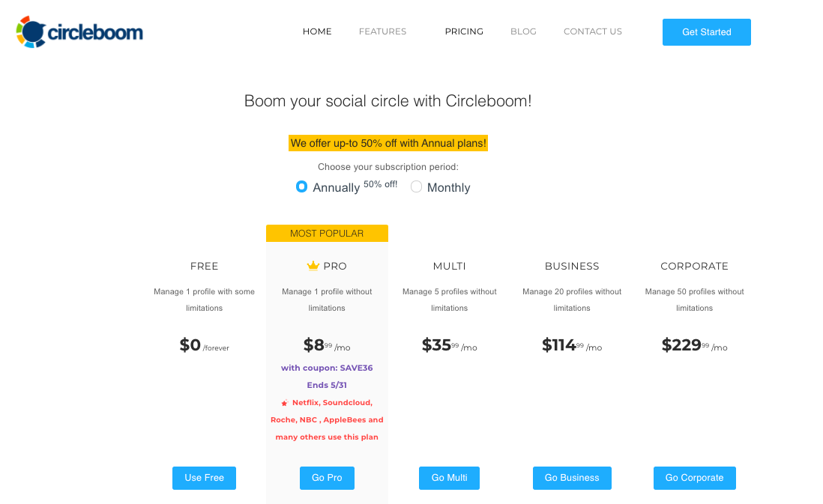The width and height of the screenshot is (823, 504).
Task: Click the Go Multi button
Action: (x=449, y=478)
